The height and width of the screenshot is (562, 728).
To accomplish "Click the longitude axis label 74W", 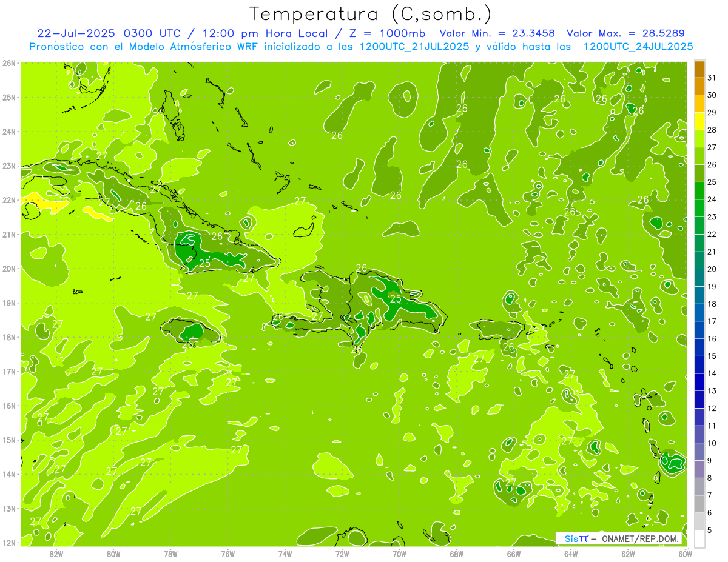I will pyautogui.click(x=285, y=554).
